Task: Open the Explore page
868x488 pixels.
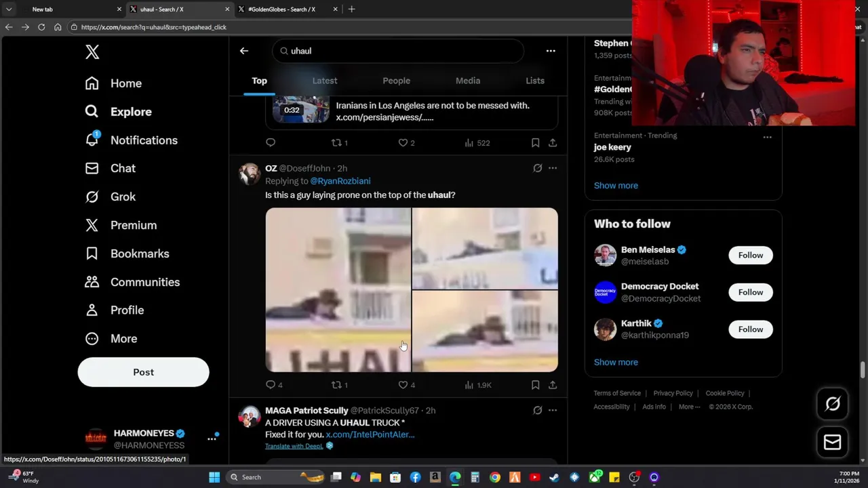Action: point(118,112)
